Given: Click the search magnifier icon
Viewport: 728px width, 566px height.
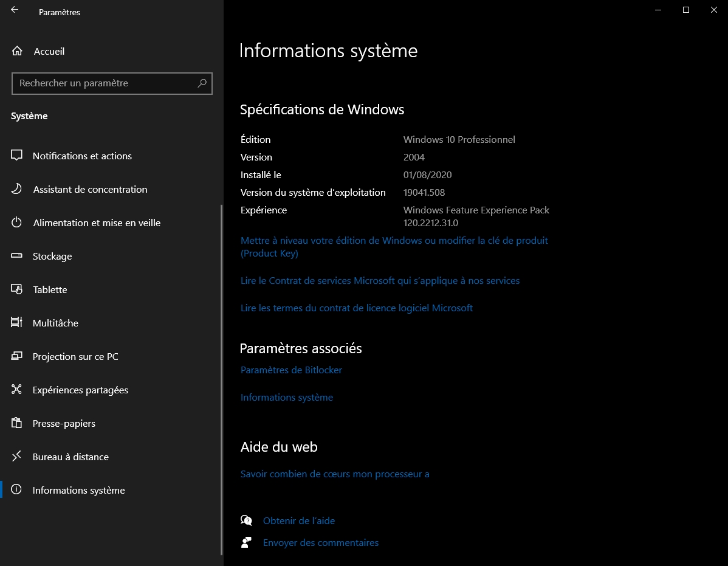Looking at the screenshot, I should pos(202,83).
